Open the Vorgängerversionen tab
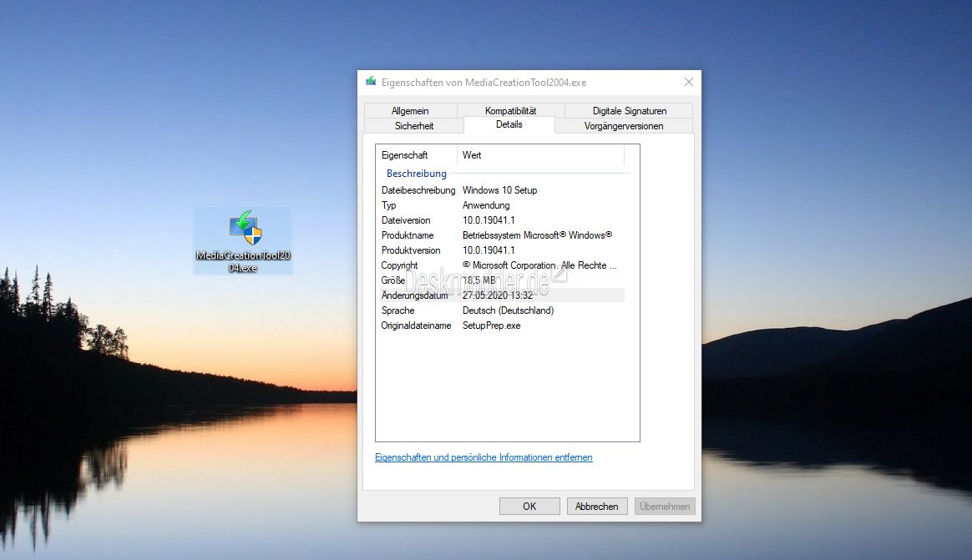This screenshot has height=560, width=972. [624, 126]
